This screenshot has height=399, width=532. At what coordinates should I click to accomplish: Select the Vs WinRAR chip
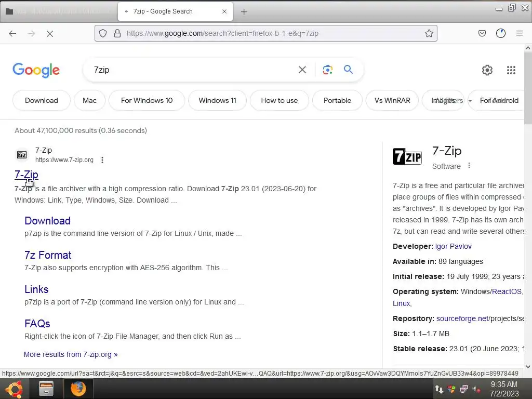coord(392,100)
